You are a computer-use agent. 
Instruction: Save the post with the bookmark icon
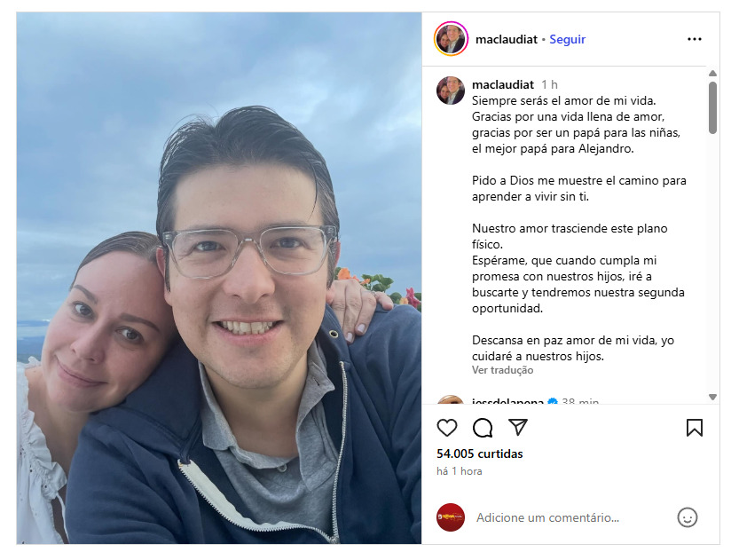tap(694, 428)
